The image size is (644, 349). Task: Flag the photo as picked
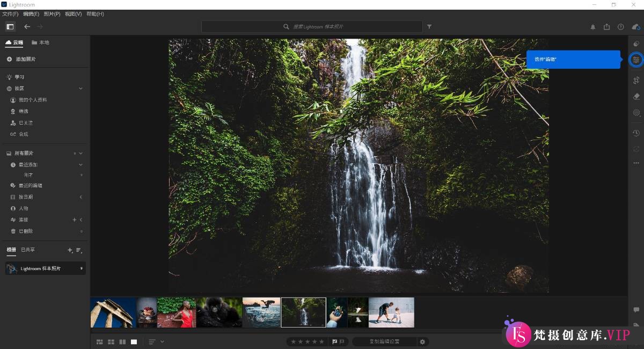pos(335,341)
